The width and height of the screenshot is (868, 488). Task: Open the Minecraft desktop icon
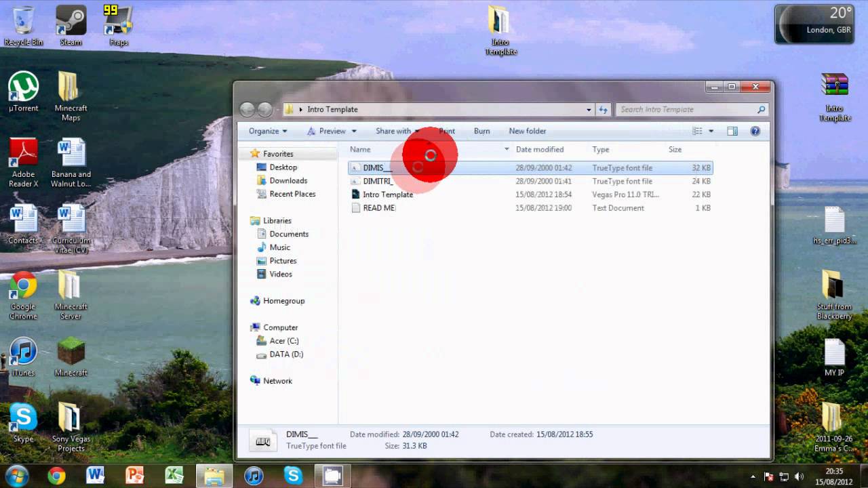[x=71, y=357]
